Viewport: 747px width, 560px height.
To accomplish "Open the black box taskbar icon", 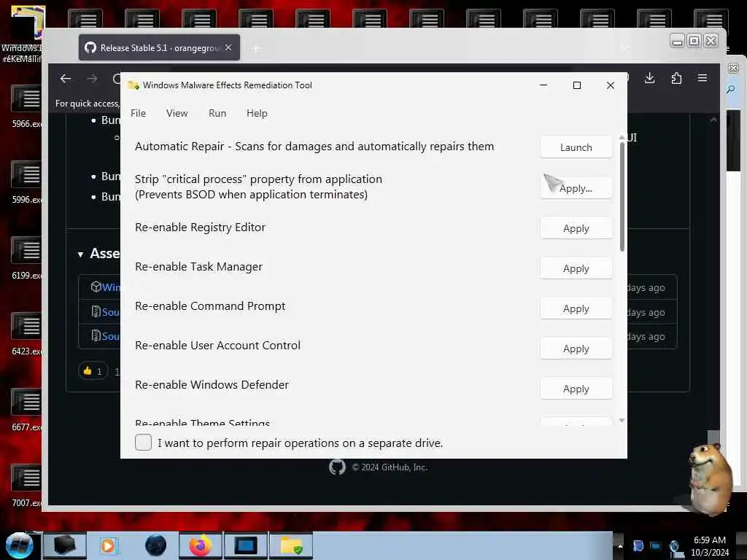I will coord(65,545).
